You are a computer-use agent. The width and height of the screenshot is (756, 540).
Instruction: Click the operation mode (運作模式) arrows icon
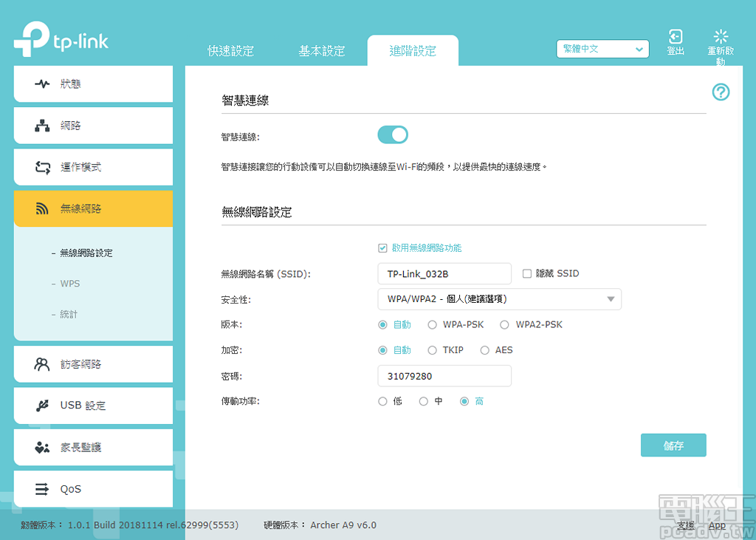[42, 168]
